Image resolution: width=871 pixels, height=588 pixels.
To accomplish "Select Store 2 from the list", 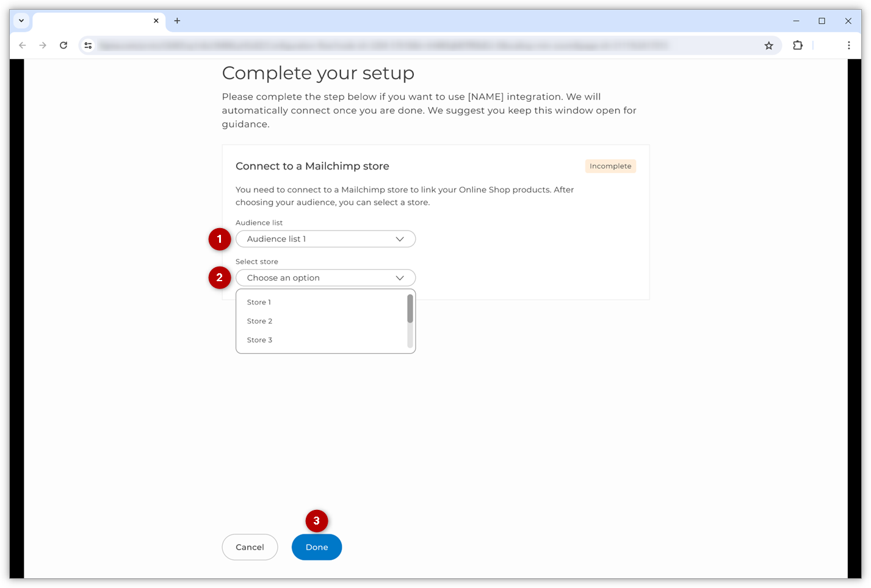I will 259,321.
